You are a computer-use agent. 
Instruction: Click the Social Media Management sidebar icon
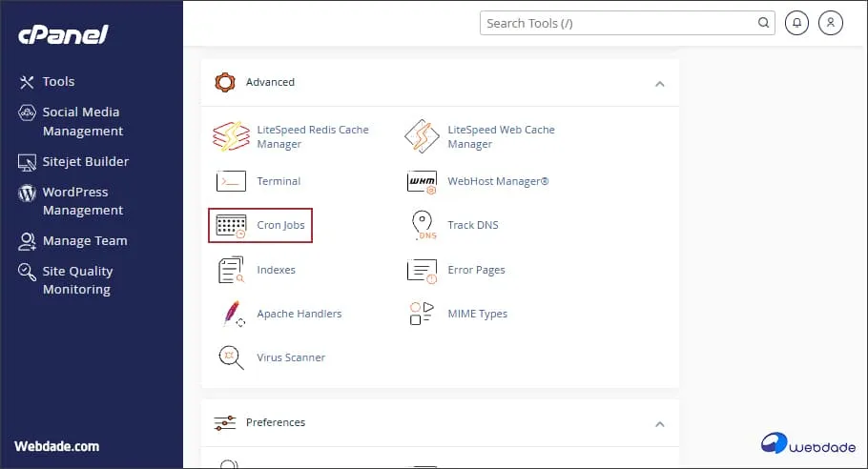click(27, 112)
